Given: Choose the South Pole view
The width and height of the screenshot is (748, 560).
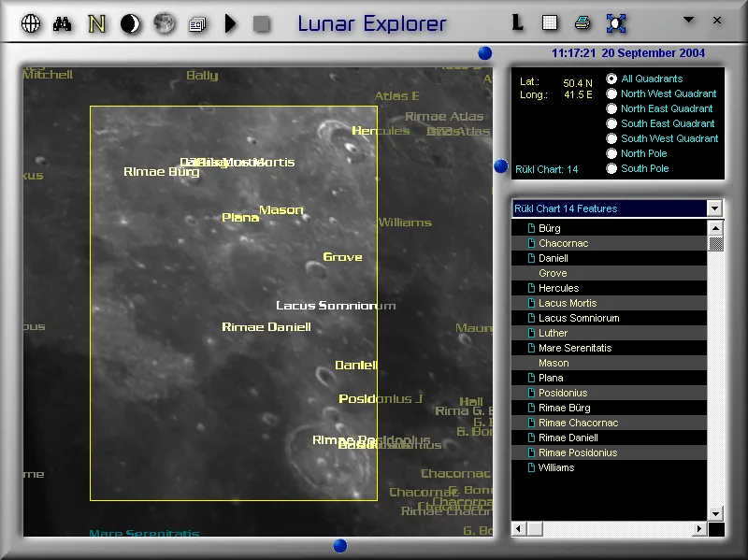Looking at the screenshot, I should [611, 168].
